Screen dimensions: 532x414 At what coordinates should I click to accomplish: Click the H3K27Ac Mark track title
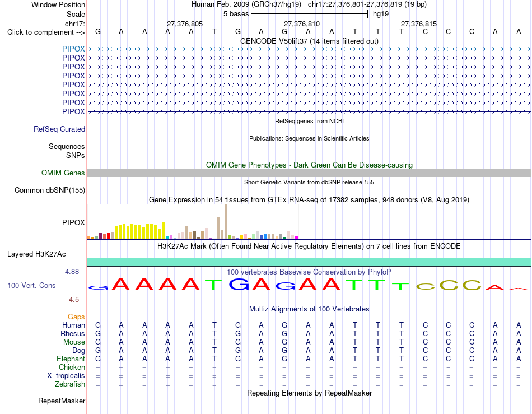309,246
